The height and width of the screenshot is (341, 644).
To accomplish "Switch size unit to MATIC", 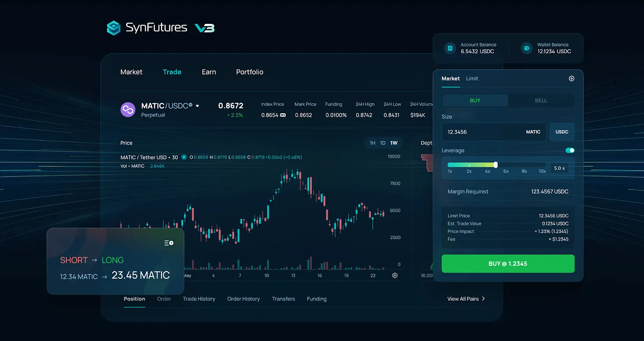I will [x=533, y=132].
